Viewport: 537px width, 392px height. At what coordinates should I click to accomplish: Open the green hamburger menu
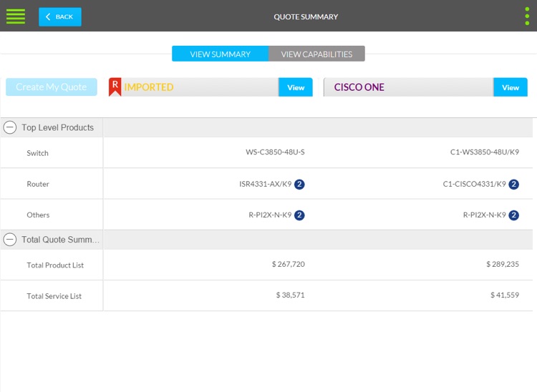coord(16,16)
